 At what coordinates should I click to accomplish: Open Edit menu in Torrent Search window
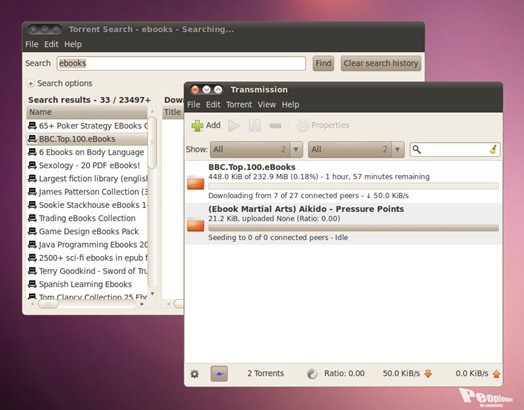coord(51,44)
